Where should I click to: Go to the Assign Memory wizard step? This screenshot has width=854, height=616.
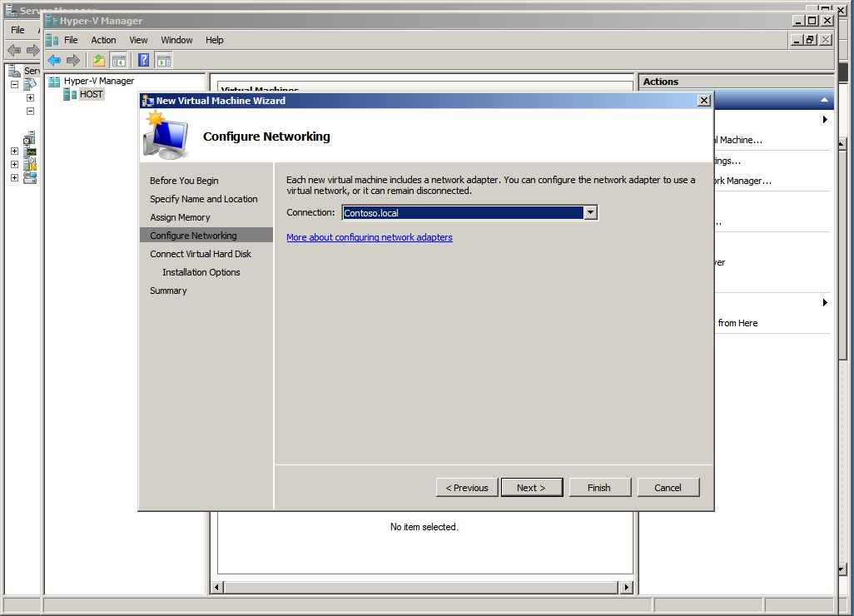coord(180,217)
